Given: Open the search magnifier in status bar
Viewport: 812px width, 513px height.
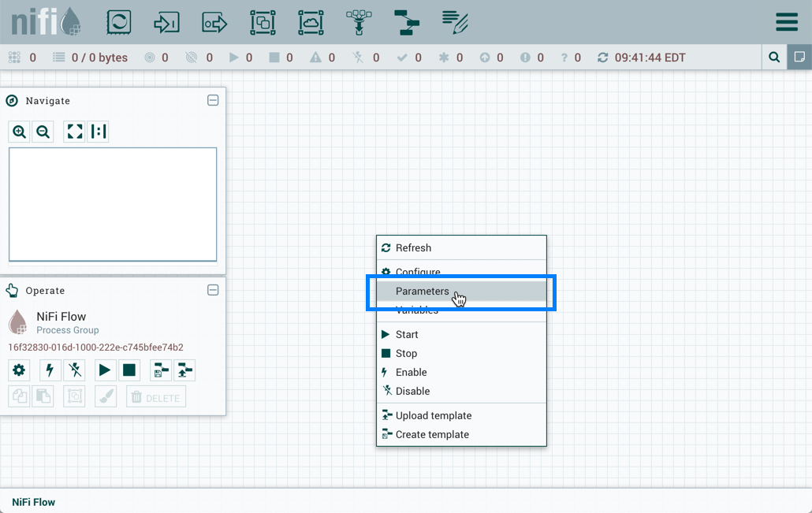Looking at the screenshot, I should click(774, 58).
